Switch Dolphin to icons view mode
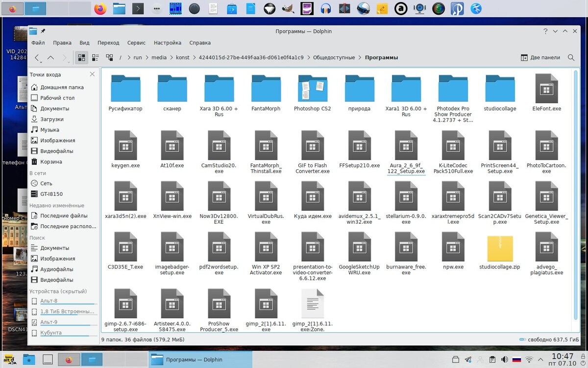Viewport: 588px width, 368px height. pyautogui.click(x=82, y=57)
